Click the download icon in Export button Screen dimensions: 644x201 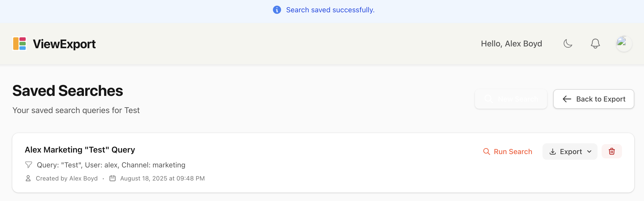(553, 152)
